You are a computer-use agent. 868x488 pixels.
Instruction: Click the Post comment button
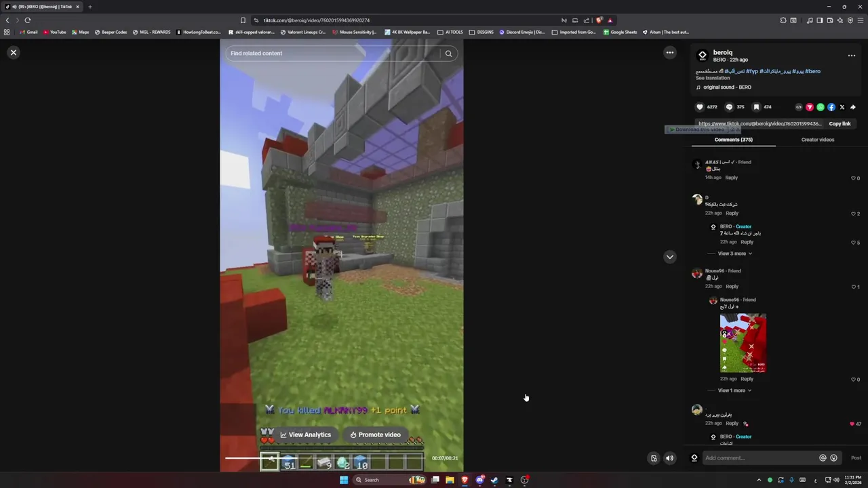click(x=856, y=458)
